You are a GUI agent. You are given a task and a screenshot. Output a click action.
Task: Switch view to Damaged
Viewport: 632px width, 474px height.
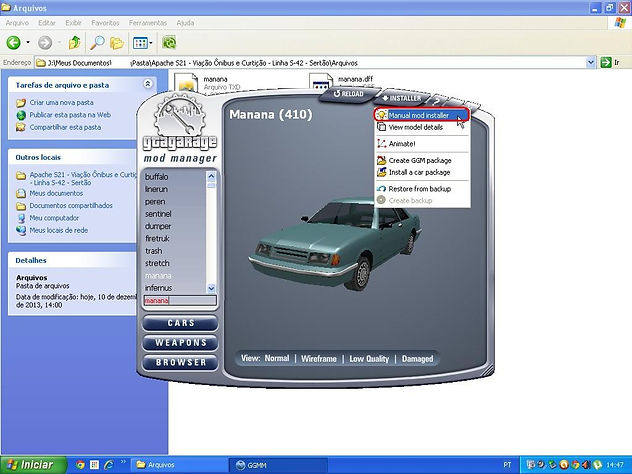417,359
